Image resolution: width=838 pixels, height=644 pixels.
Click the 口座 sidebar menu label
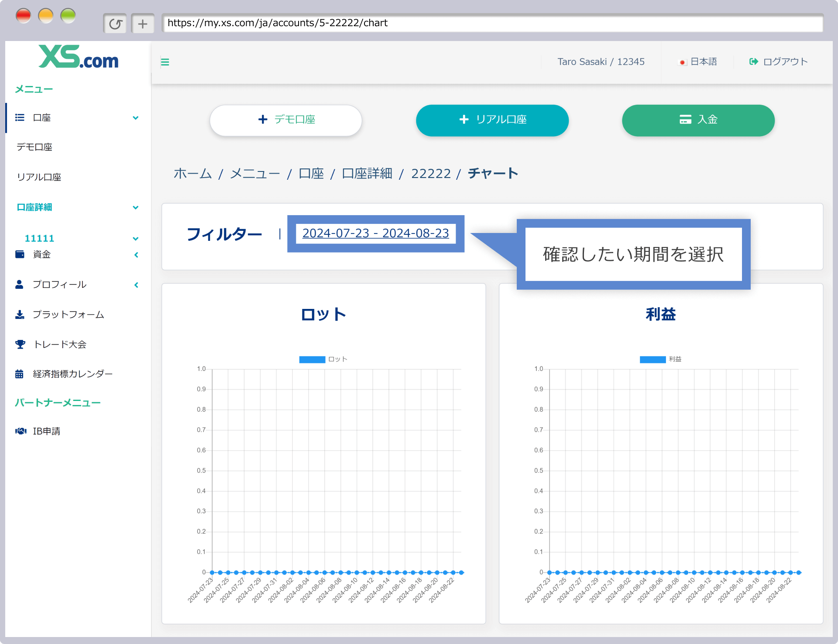click(42, 118)
